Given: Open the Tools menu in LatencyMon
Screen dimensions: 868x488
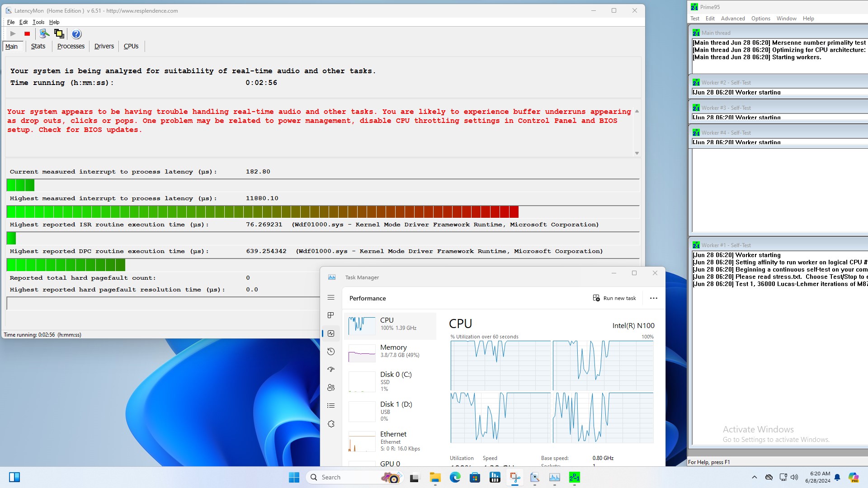Looking at the screenshot, I should click(38, 22).
